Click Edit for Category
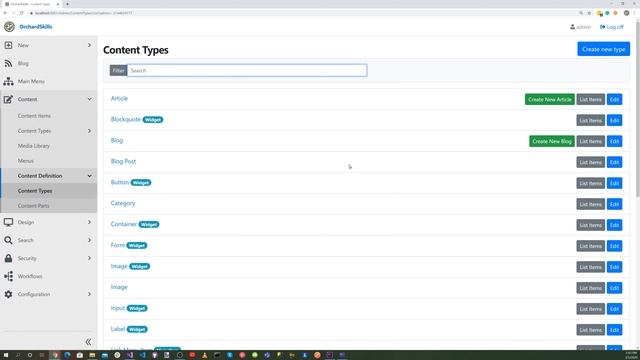This screenshot has height=360, width=640. click(x=614, y=204)
